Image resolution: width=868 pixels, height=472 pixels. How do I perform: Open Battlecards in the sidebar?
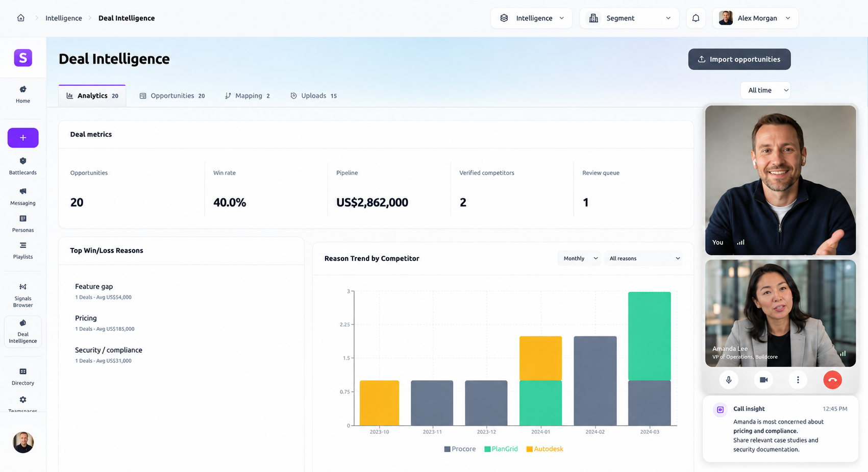click(23, 166)
